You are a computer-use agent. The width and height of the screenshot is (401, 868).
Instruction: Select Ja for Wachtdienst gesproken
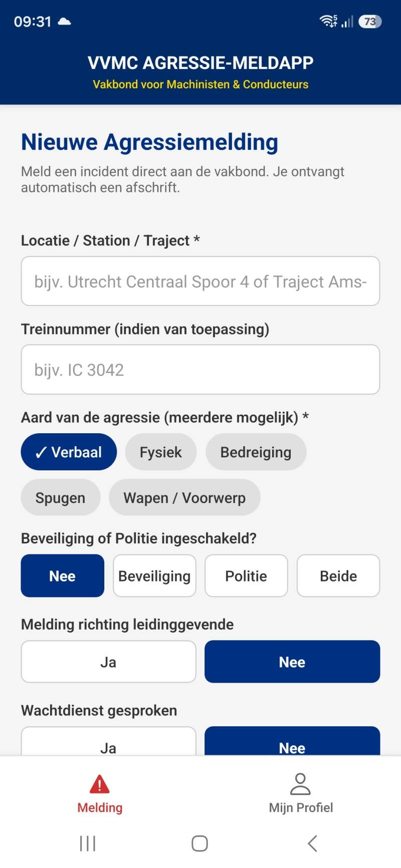point(108,741)
